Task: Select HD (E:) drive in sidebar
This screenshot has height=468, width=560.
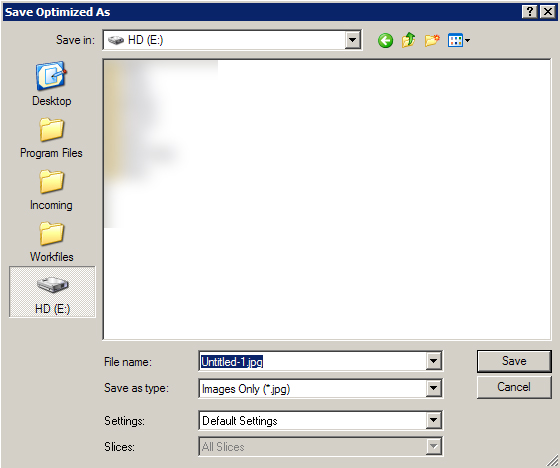Action: pyautogui.click(x=52, y=292)
